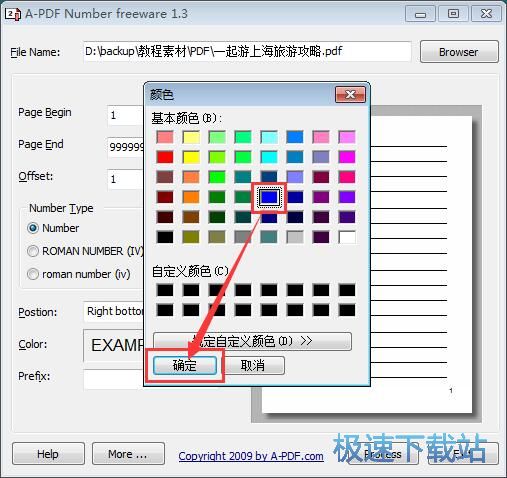Image resolution: width=507 pixels, height=478 pixels.
Task: Pick the light red swatch, top row
Action: click(165, 137)
